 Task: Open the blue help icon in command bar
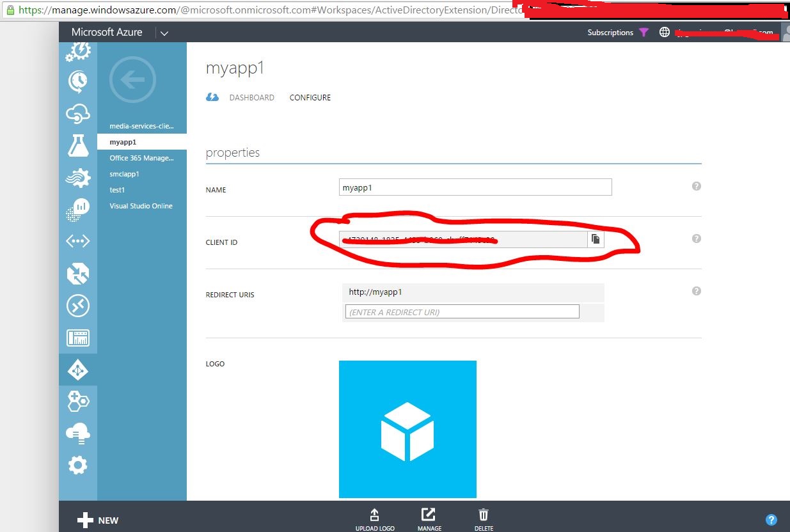[771, 519]
